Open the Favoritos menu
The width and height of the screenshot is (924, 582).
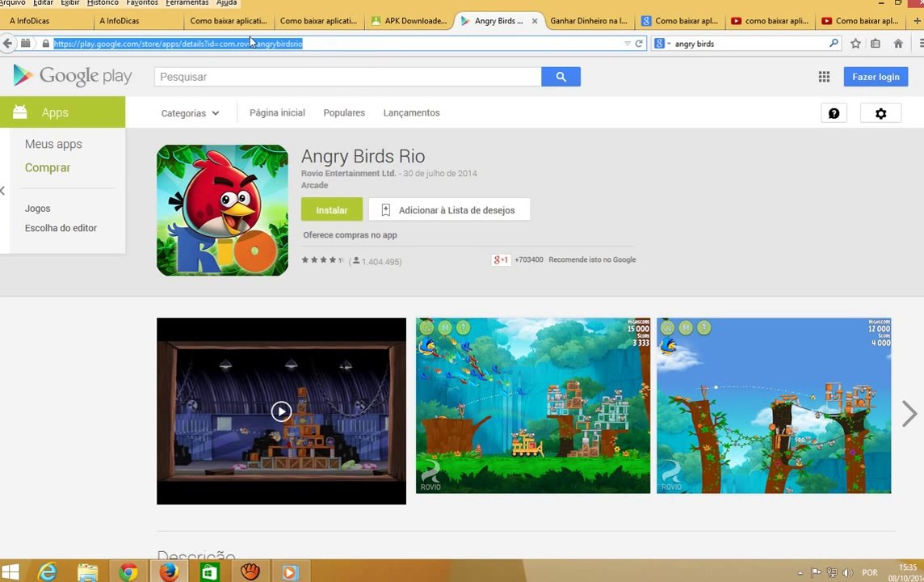coord(142,2)
